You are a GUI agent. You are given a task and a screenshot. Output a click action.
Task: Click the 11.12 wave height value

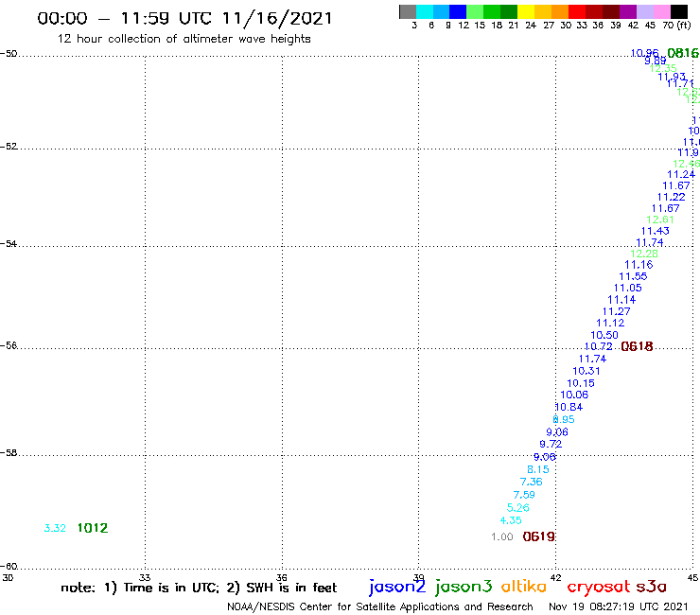click(x=610, y=323)
